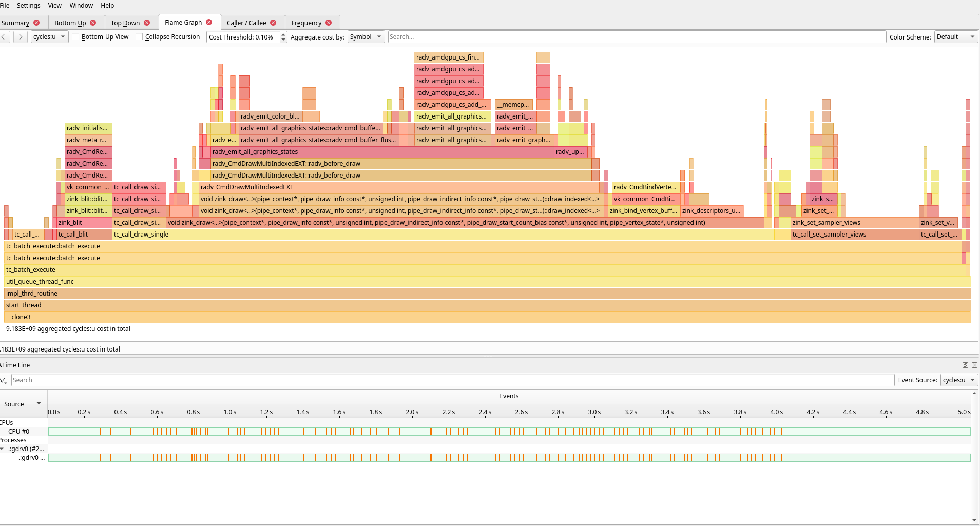This screenshot has width=980, height=526.
Task: Go back with the left arrow button
Action: (x=5, y=37)
